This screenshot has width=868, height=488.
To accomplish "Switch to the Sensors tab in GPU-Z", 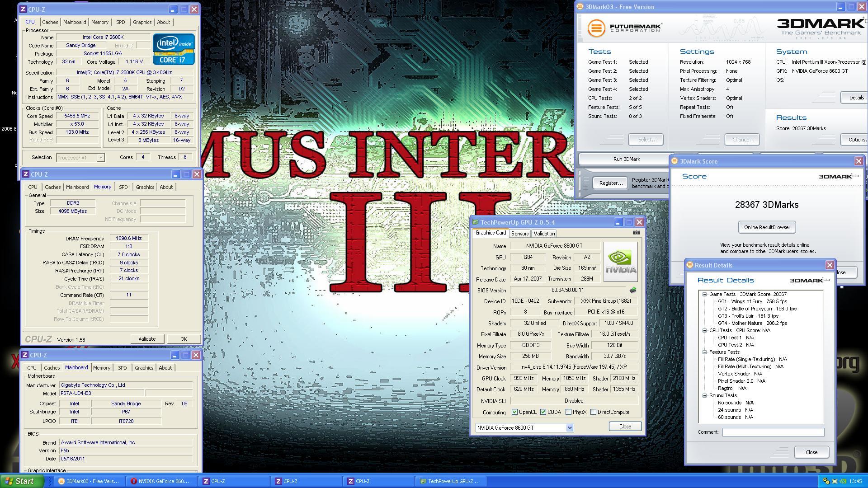I will 519,234.
